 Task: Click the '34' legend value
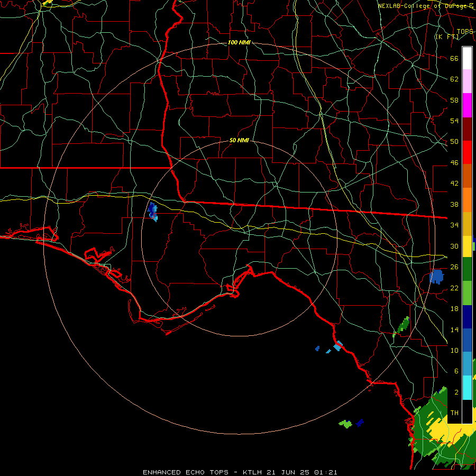pos(454,225)
